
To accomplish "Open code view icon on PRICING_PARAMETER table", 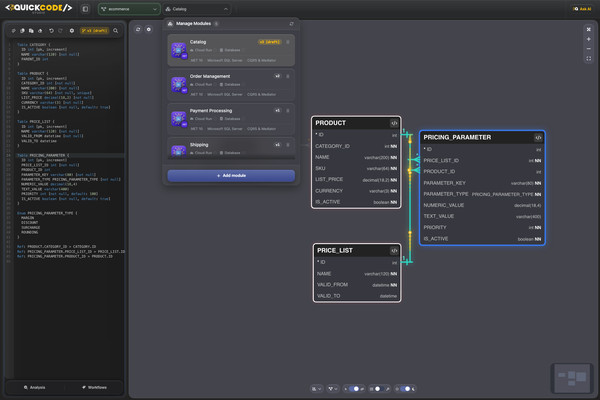I will pyautogui.click(x=538, y=138).
